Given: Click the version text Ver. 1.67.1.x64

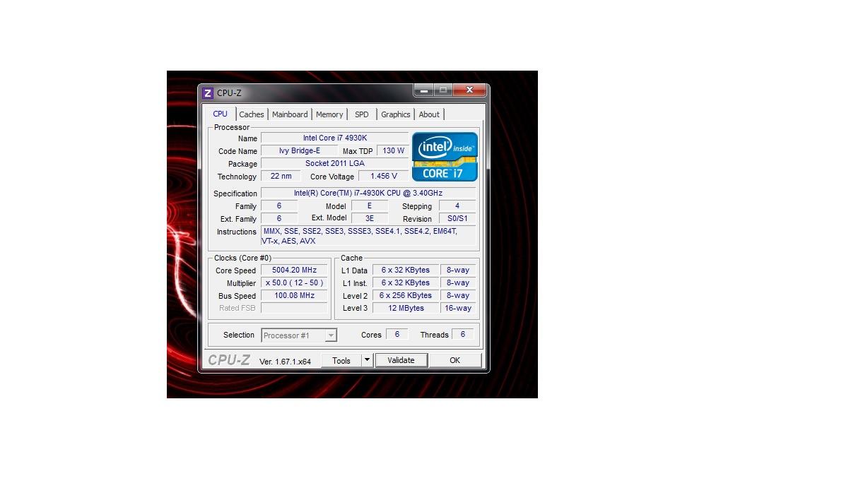Looking at the screenshot, I should (285, 362).
